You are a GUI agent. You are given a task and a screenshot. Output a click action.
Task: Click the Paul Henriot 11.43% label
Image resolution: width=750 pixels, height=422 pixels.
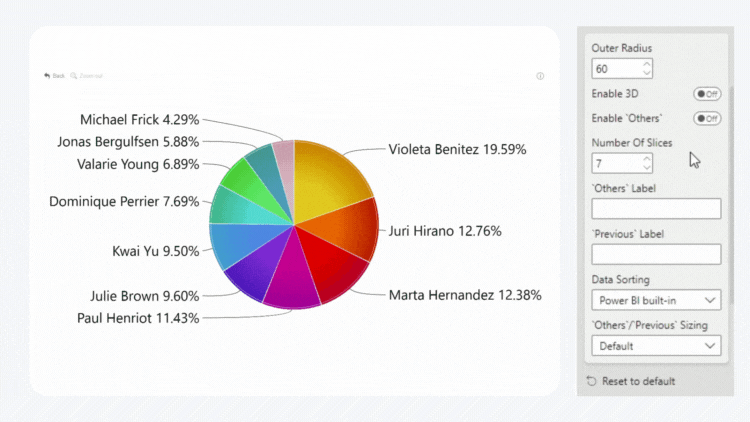click(138, 318)
